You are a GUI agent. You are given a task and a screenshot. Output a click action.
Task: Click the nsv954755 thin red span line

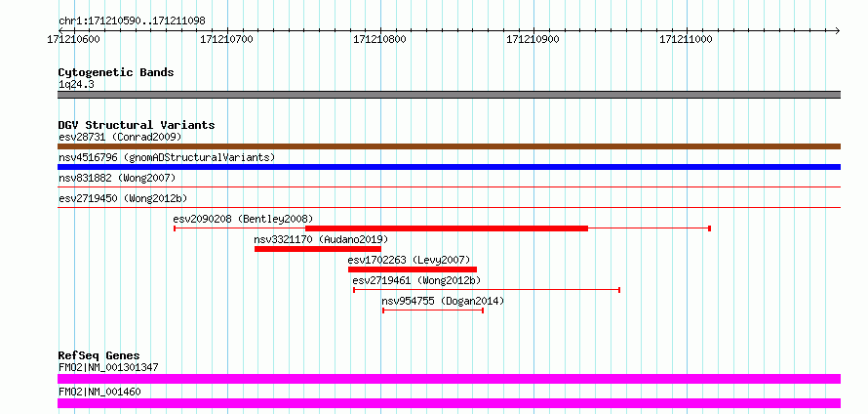(433, 310)
